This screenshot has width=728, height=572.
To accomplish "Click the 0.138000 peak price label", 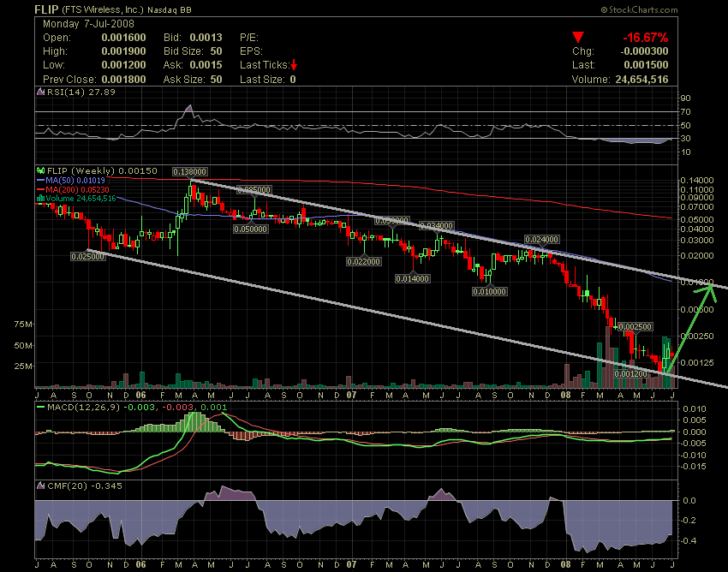I will click(x=189, y=172).
